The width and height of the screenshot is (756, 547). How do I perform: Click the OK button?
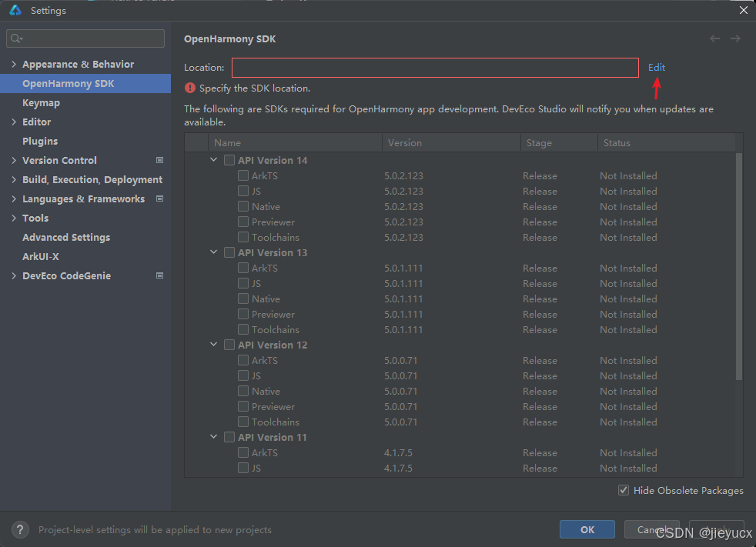[x=587, y=529]
